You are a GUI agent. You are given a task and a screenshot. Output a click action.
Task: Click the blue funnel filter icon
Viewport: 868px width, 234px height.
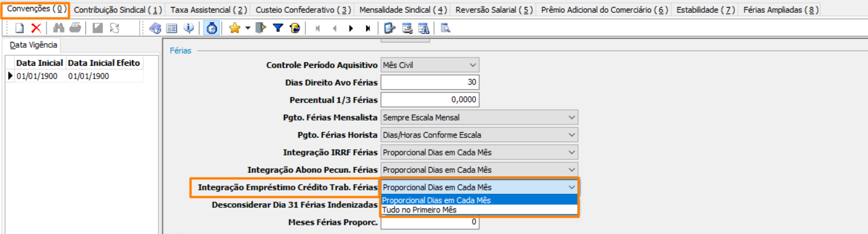tap(278, 28)
